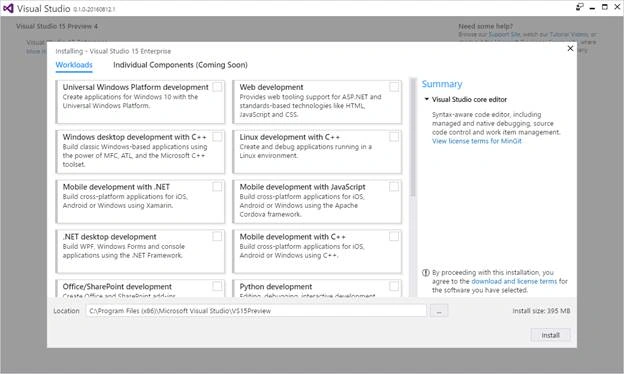
Task: Browse for install location with ellipsis button
Action: coord(439,311)
